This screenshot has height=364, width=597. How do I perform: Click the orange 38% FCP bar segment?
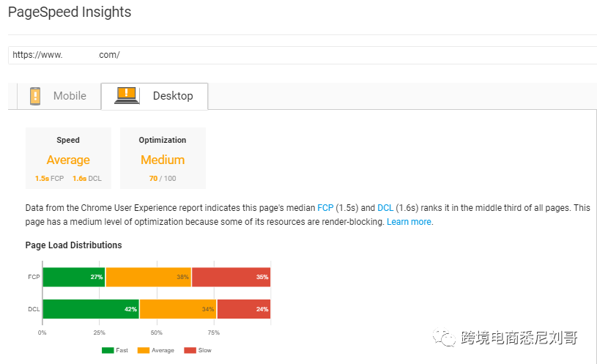(x=149, y=277)
